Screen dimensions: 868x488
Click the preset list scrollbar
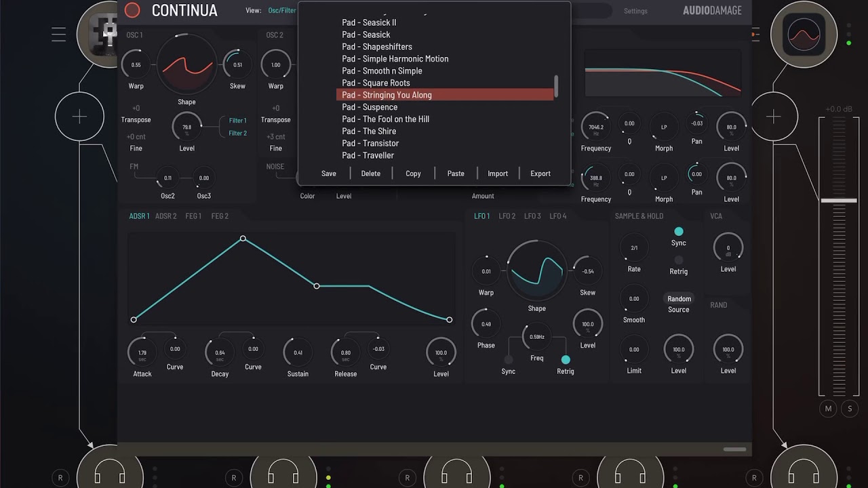557,86
